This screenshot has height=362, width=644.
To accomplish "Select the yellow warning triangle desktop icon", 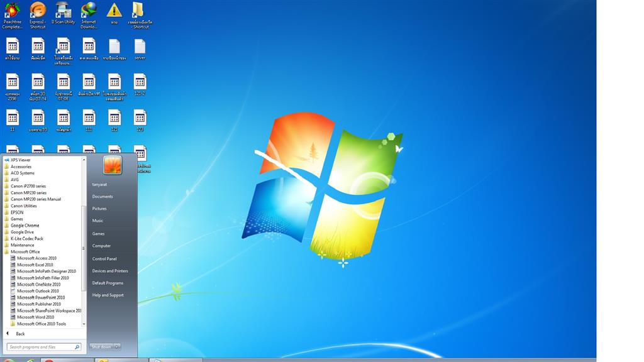I will tap(114, 13).
